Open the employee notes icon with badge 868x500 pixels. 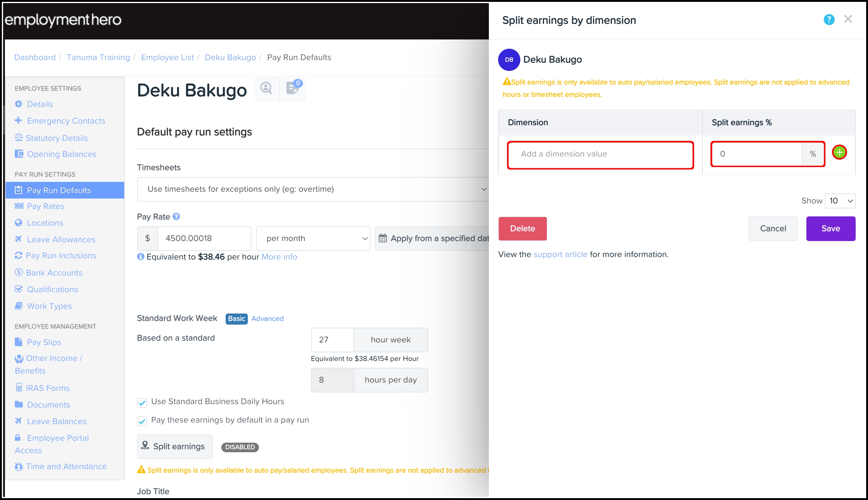point(293,88)
